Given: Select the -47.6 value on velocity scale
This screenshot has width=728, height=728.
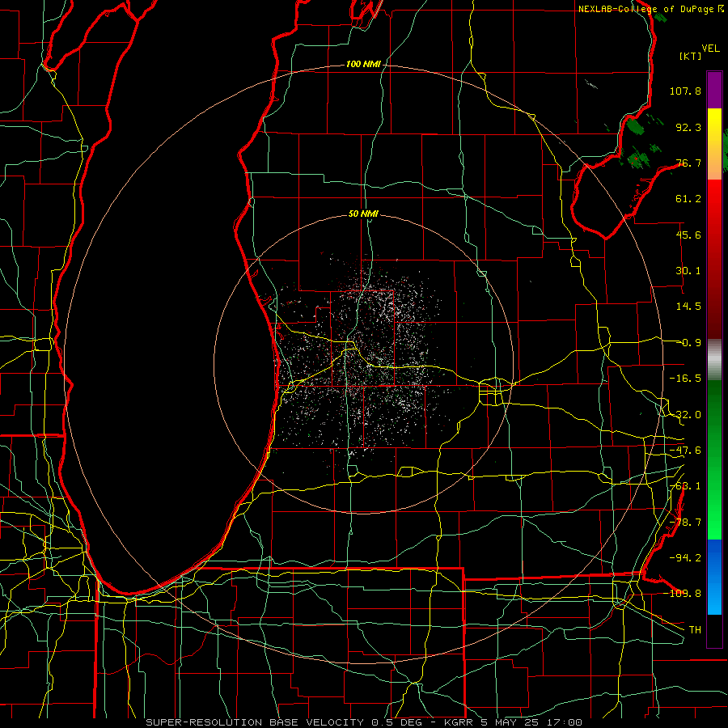Looking at the screenshot, I should [685, 451].
